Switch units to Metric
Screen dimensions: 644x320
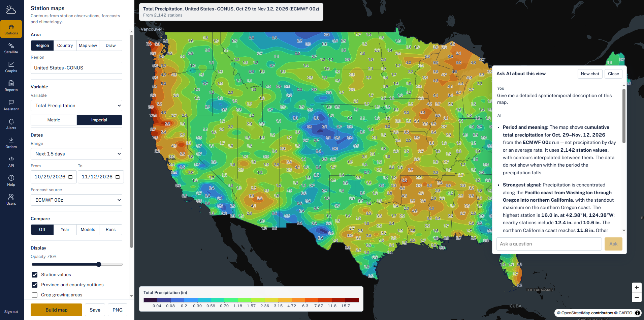(x=54, y=120)
